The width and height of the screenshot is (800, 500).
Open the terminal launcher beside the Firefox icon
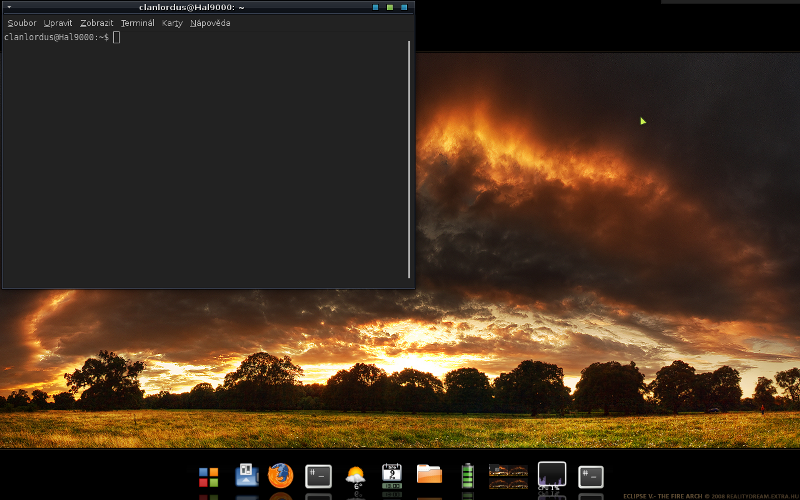coord(318,477)
